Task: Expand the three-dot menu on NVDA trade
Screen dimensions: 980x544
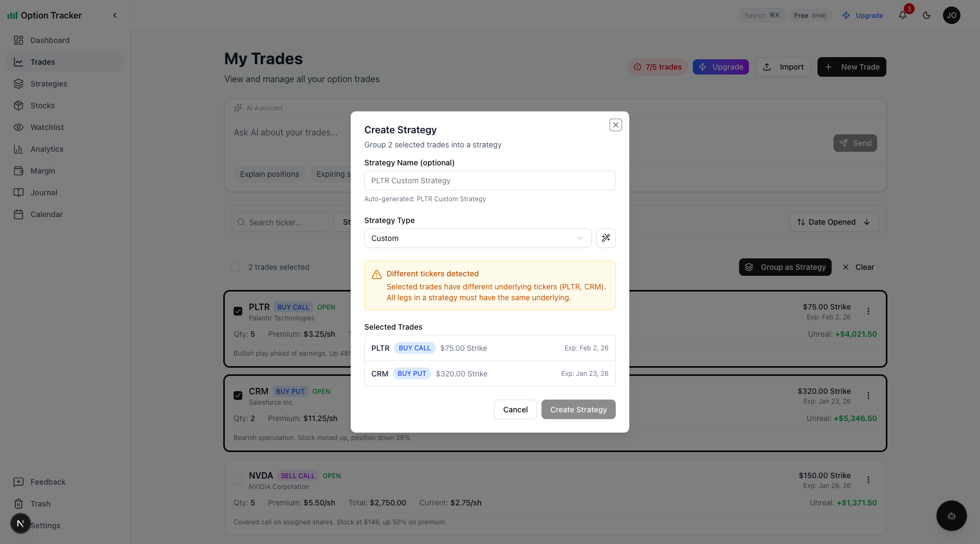Action: [x=869, y=480]
